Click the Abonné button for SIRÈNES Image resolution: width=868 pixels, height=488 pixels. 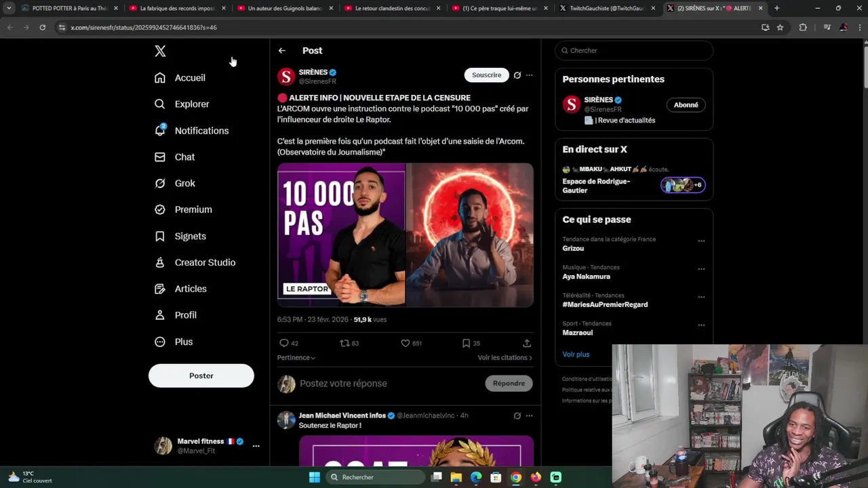point(686,105)
